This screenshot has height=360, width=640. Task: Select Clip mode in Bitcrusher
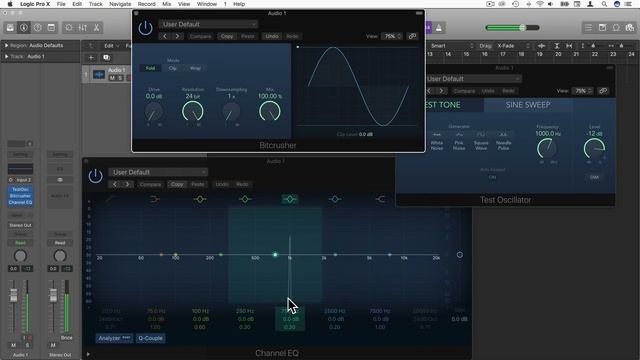point(173,68)
